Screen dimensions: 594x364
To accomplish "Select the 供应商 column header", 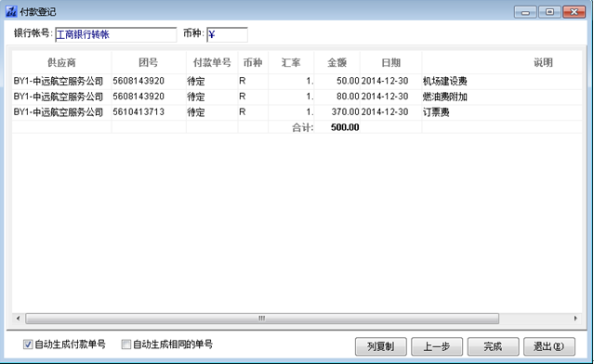I will point(61,62).
